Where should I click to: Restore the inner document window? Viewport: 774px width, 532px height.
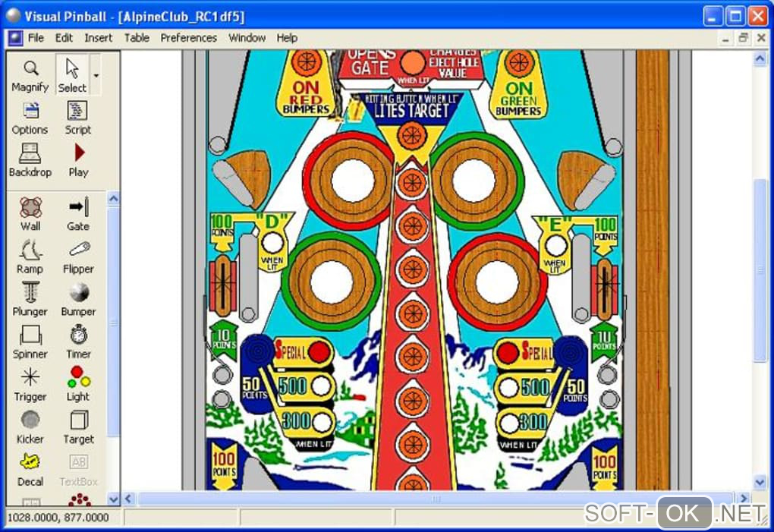coord(743,38)
